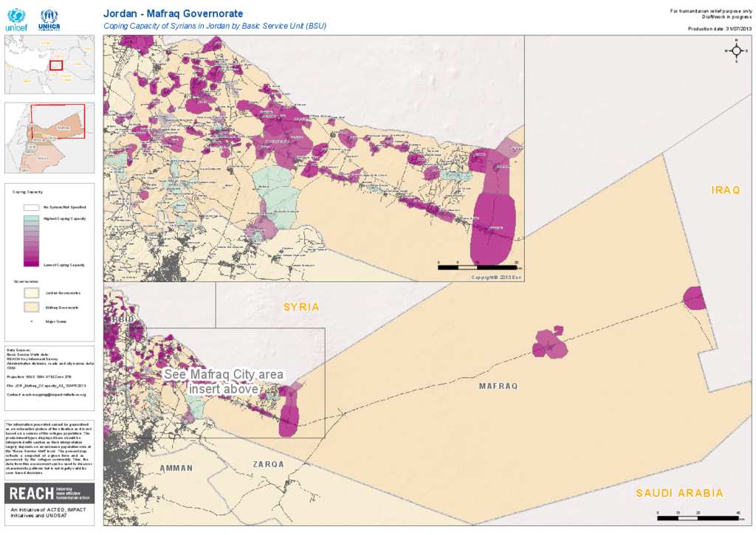The image size is (756, 535).
Task: Expand the Jordan regional locator inset
Action: [49, 138]
